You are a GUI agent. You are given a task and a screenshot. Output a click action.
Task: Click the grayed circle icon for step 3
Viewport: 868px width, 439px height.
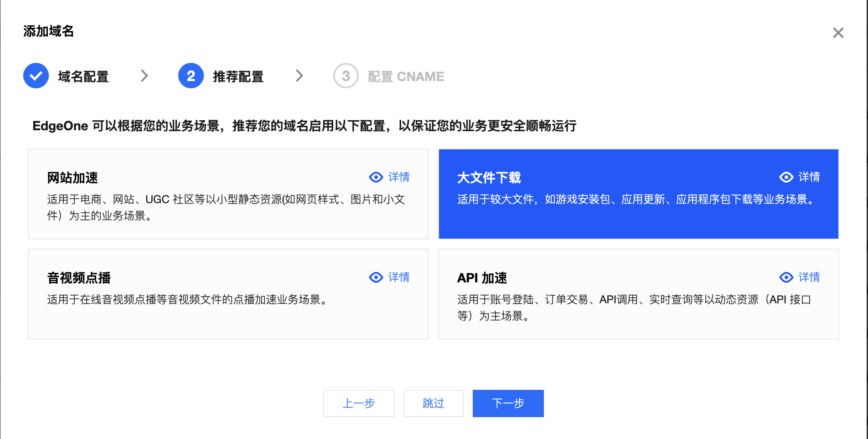[x=345, y=76]
